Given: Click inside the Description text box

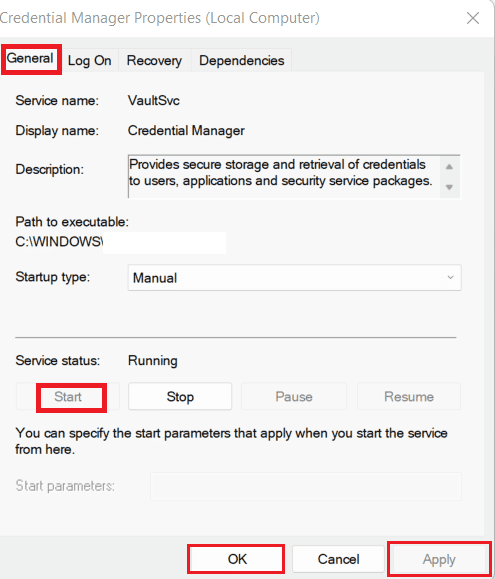Looking at the screenshot, I should [283, 177].
